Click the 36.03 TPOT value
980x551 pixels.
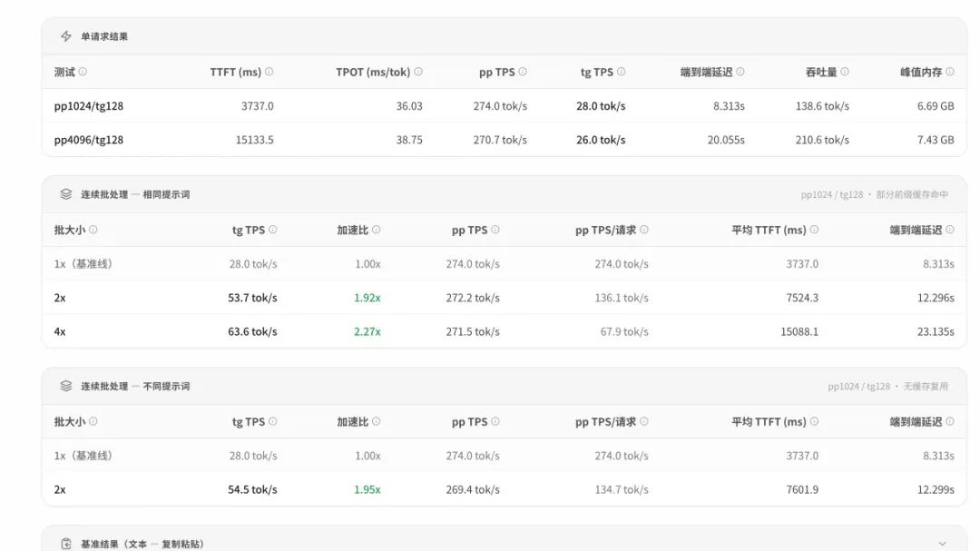coord(409,106)
